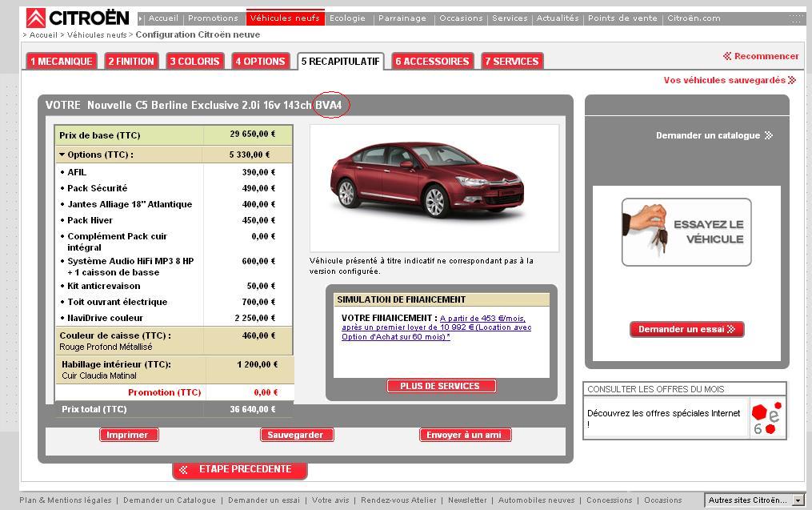
Task: Select Véhicules neufs in the top menu
Action: point(285,18)
